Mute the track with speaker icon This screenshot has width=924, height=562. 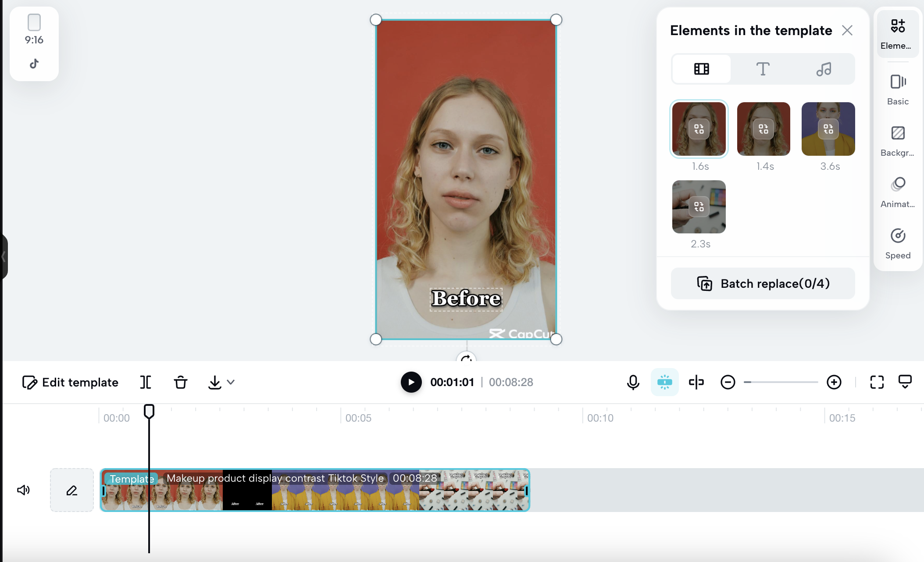[24, 490]
